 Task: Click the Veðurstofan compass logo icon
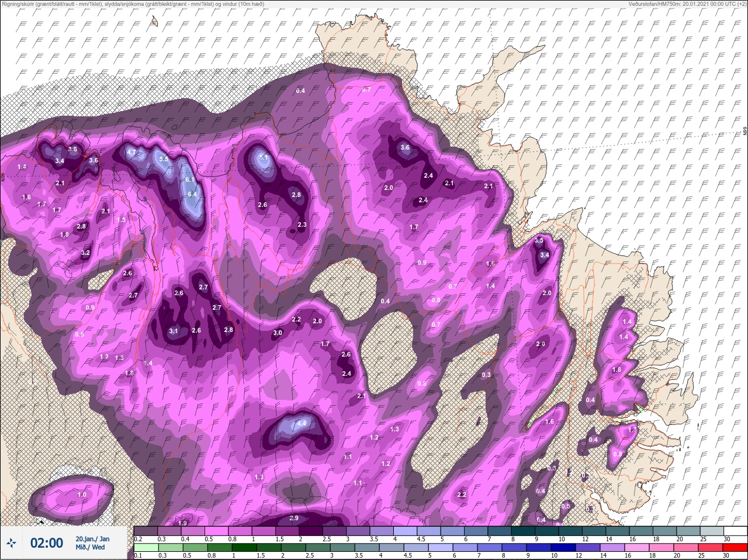tap(11, 544)
